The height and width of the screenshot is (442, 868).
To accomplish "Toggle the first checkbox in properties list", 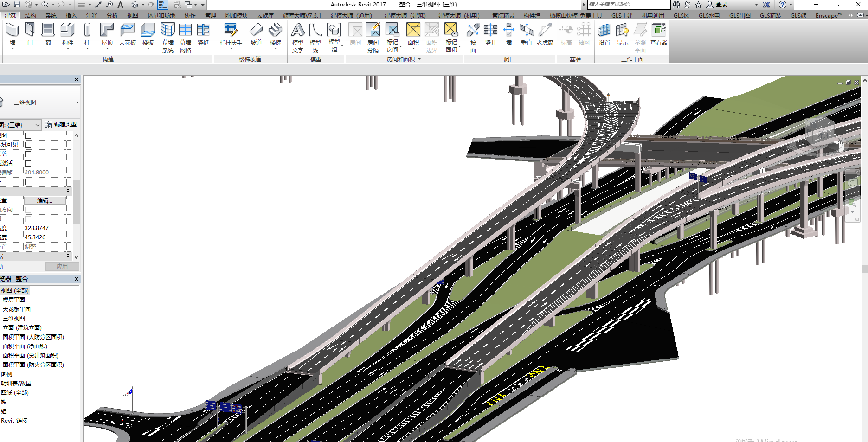I will 28,135.
